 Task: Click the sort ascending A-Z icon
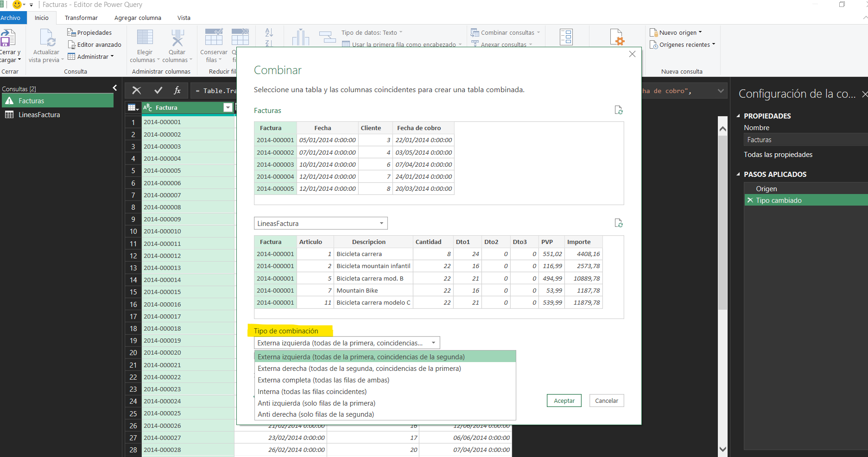(269, 32)
